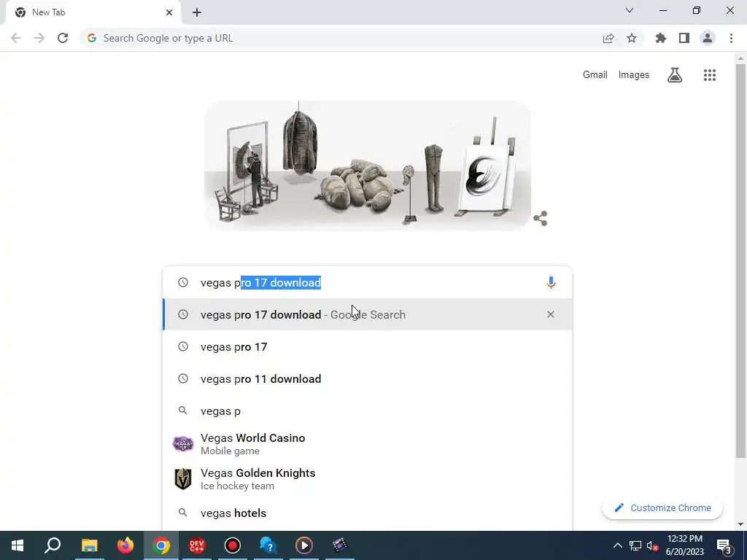Select 'vegas pro 17 download' Google Search suggestion
Viewport: 747px width, 560px height.
[368, 314]
